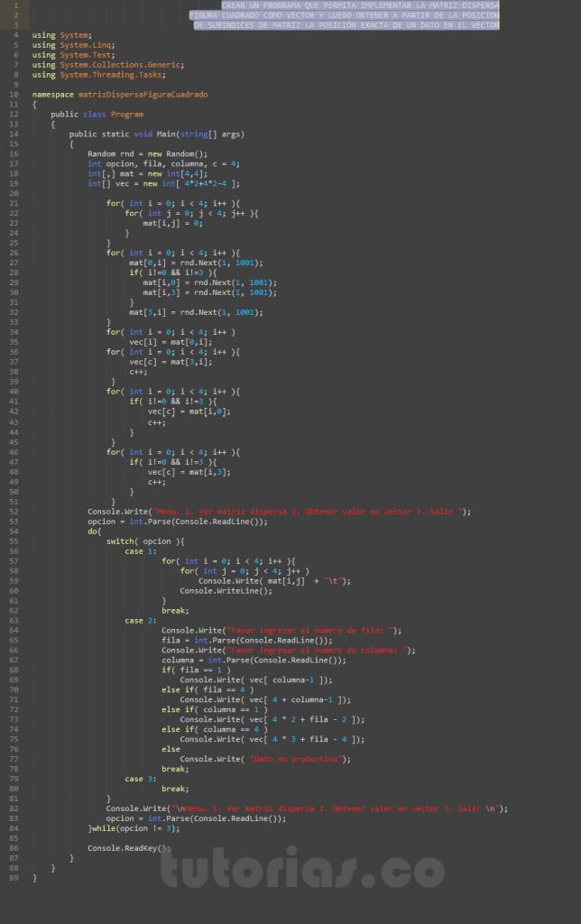This screenshot has height=924, width=581.
Task: Click the comment line starting 'DE SUBINDICES DE MATRIZ'
Action: click(x=346, y=25)
